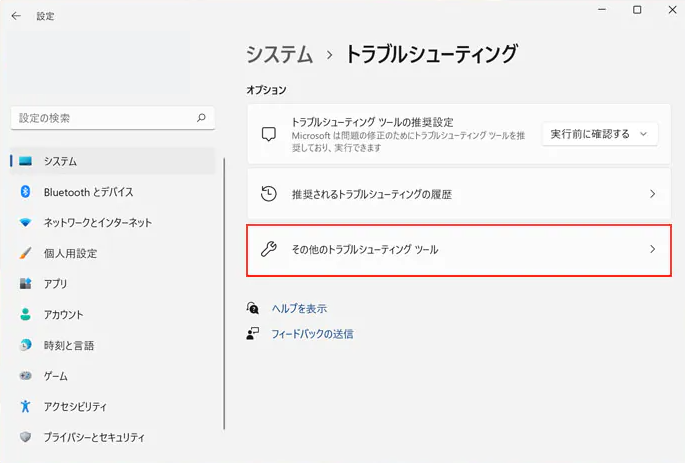Click the システム breadcrumb link
The height and width of the screenshot is (463, 685).
point(279,54)
